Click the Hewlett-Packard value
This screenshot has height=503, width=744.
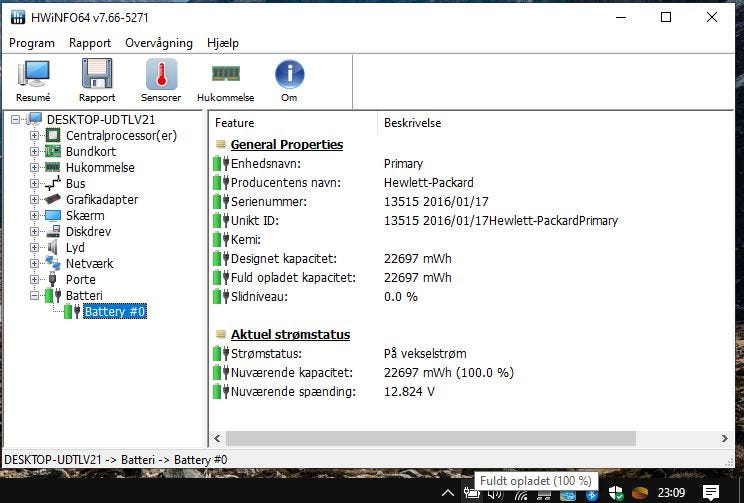428,182
